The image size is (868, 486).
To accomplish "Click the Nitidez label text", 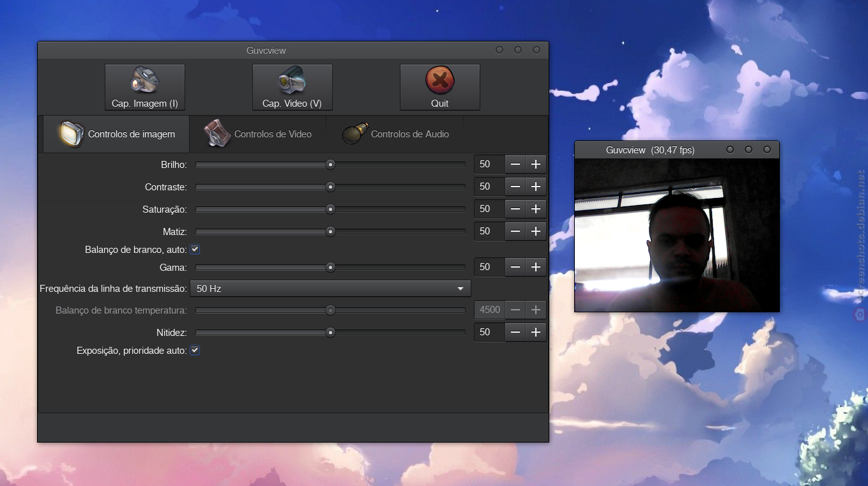I will pyautogui.click(x=172, y=333).
